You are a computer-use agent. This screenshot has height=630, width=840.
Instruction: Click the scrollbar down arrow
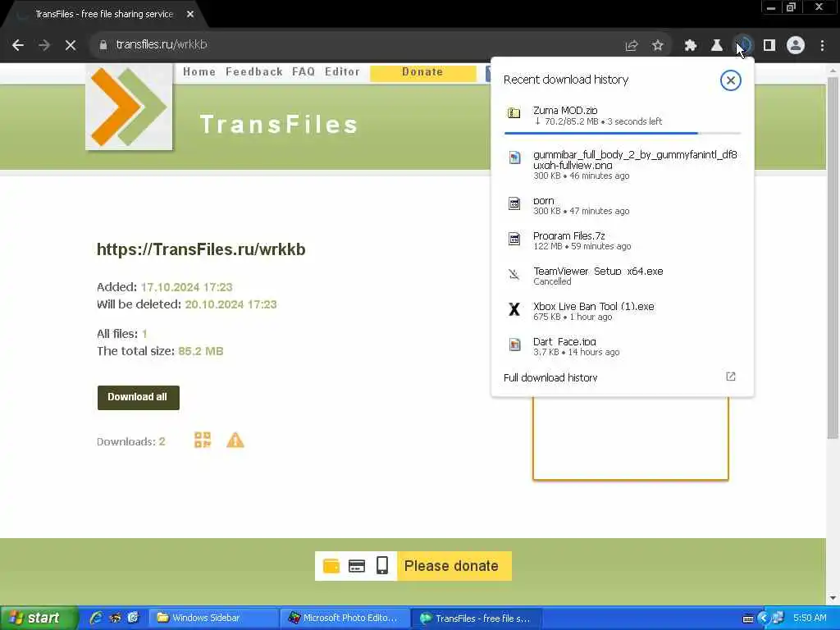833,598
